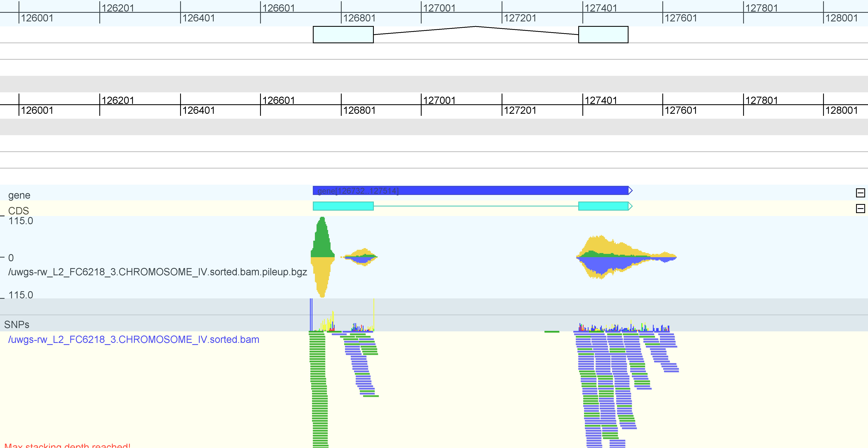Select the second cyan CDS exon
This screenshot has height=448, width=868.
tap(603, 206)
